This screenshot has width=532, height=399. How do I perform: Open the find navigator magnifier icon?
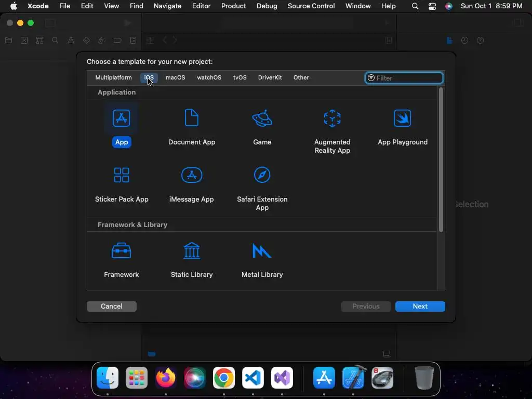coord(55,41)
